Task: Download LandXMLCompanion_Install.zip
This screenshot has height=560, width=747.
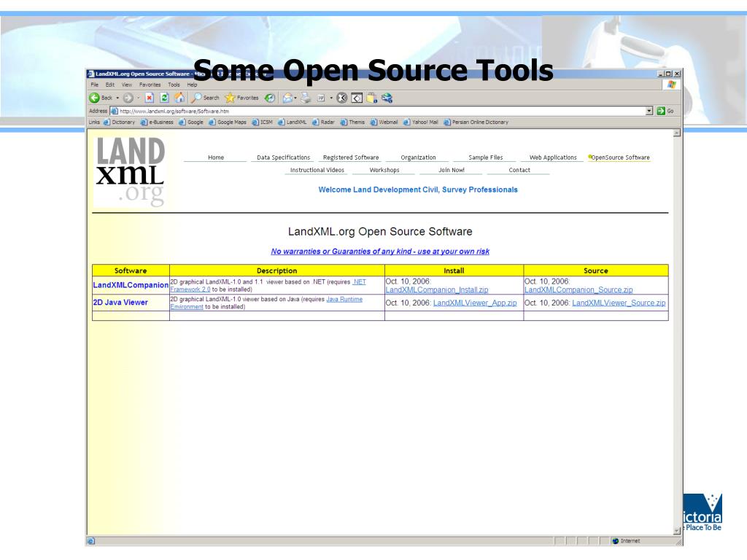Action: tap(437, 289)
